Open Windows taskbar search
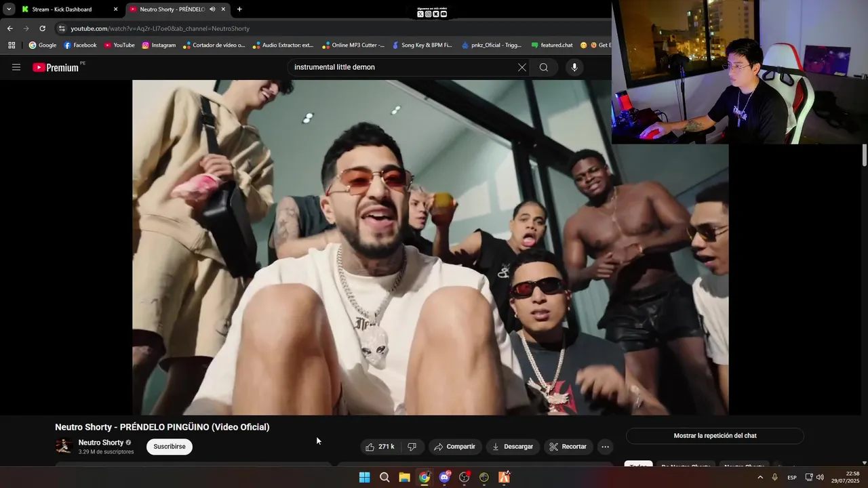The height and width of the screenshot is (488, 868). (x=384, y=477)
